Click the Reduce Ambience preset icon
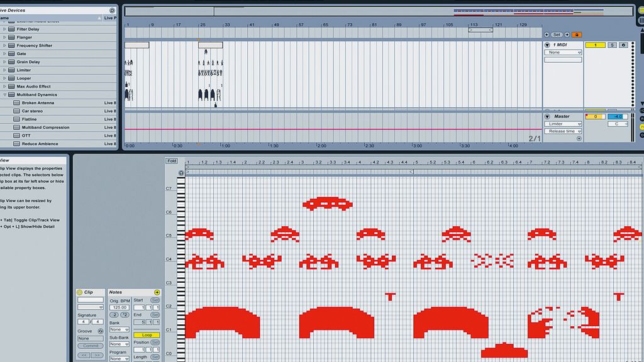 coord(16,144)
